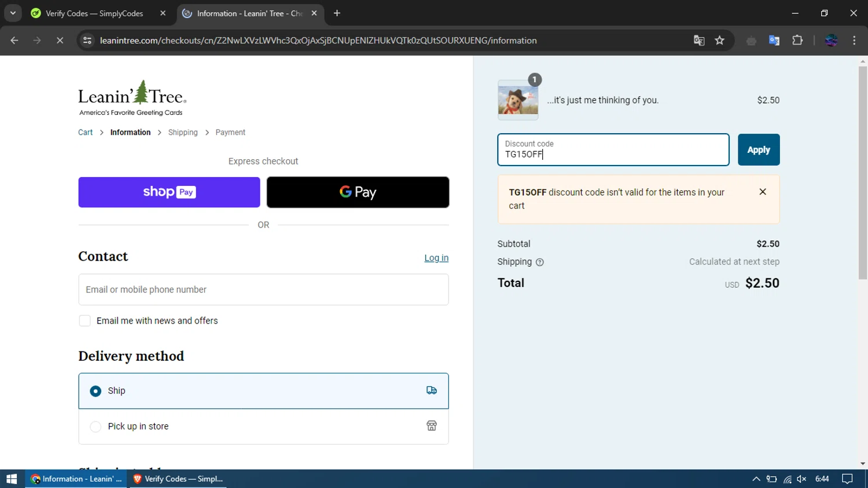This screenshot has height=488, width=868.
Task: Go back to the previous page
Action: pos(14,41)
